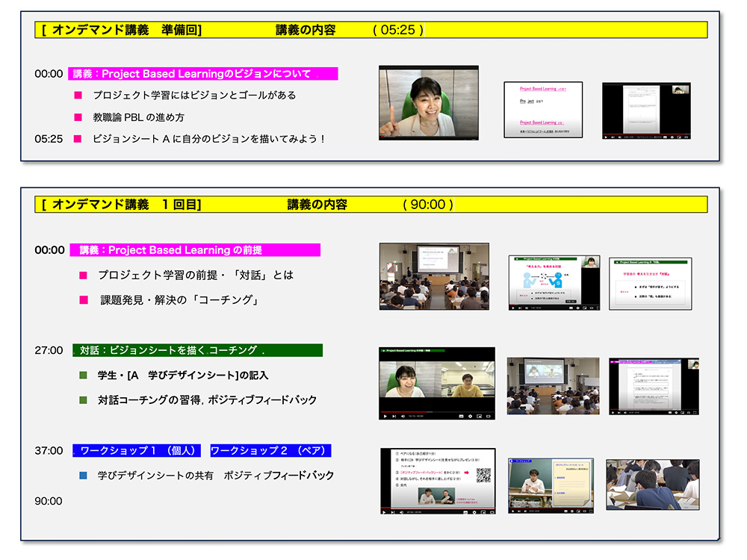Viewport: 747px width, 560px height.
Task: Open the smiling lecturer thumbnail with raised finger
Action: pyautogui.click(x=428, y=102)
